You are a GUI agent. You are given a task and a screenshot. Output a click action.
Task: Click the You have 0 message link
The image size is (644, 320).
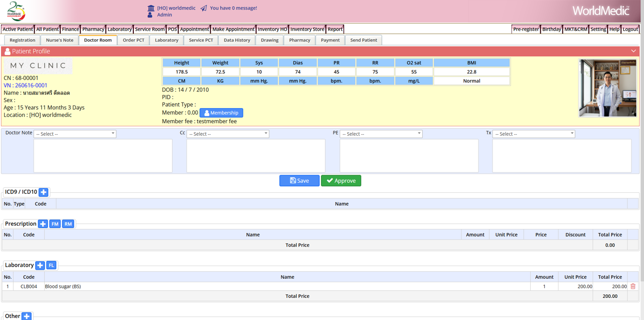pos(233,8)
